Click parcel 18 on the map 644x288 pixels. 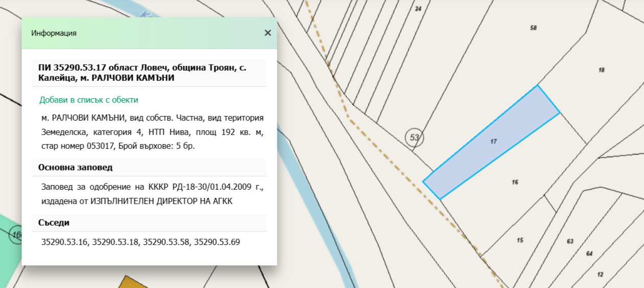(x=601, y=70)
